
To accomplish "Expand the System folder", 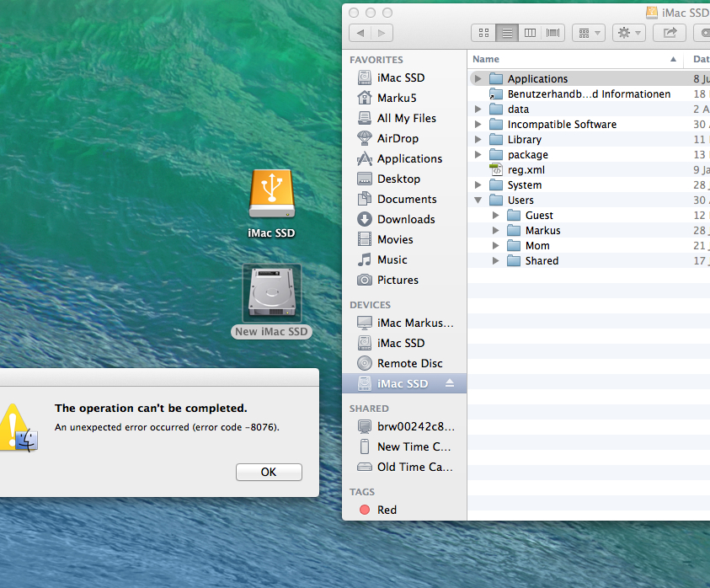I will (x=478, y=184).
